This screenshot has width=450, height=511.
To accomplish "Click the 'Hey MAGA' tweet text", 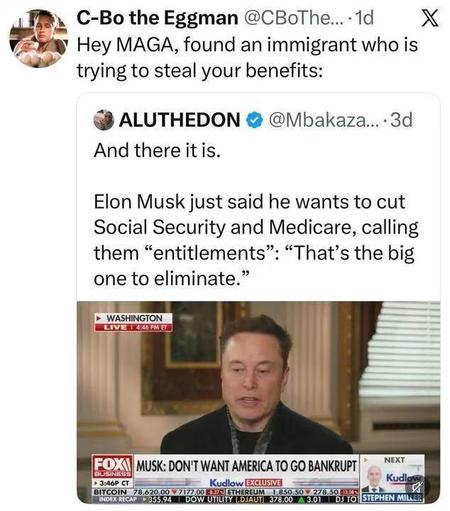I will point(247,57).
